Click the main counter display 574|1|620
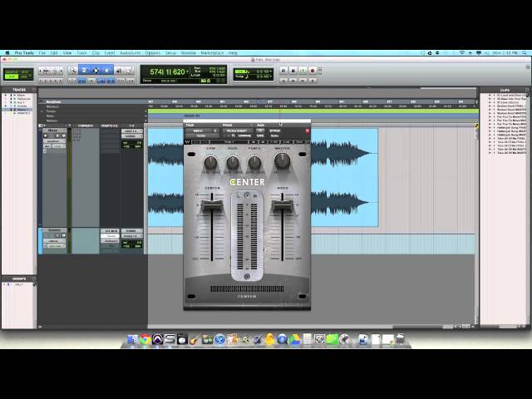The height and width of the screenshot is (399, 532). 167,72
